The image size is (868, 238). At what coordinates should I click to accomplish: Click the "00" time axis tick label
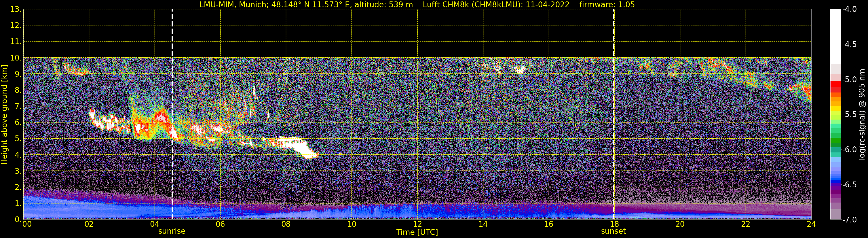[x=27, y=224]
